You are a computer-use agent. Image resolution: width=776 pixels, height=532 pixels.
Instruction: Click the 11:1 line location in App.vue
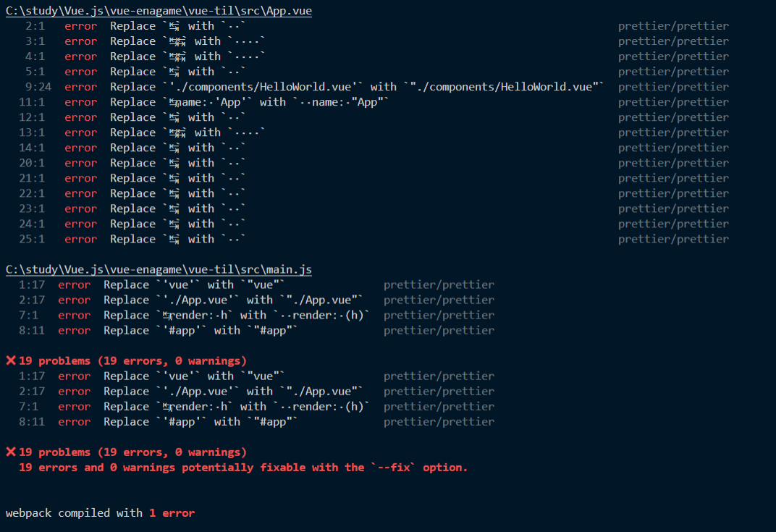point(32,102)
